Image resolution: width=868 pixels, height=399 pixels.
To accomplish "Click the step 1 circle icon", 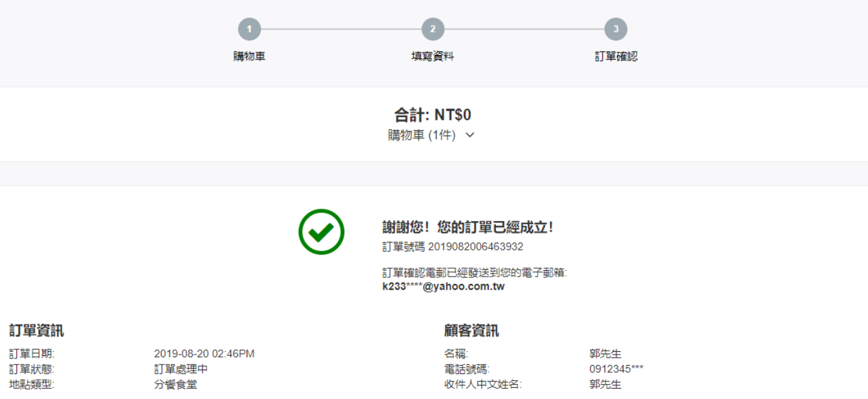I will (249, 29).
